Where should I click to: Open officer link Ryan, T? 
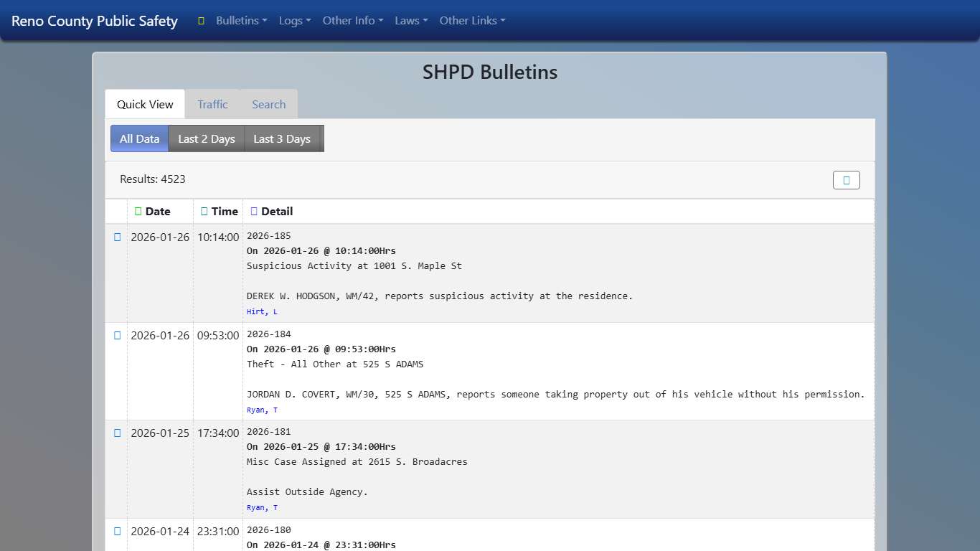tap(262, 410)
